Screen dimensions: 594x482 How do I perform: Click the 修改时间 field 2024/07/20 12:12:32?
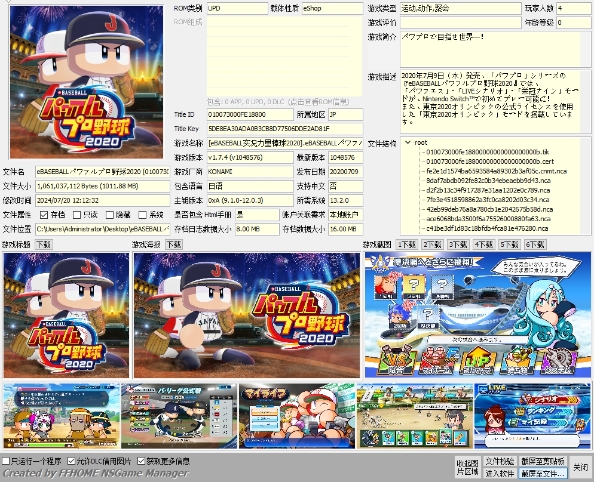click(x=103, y=200)
